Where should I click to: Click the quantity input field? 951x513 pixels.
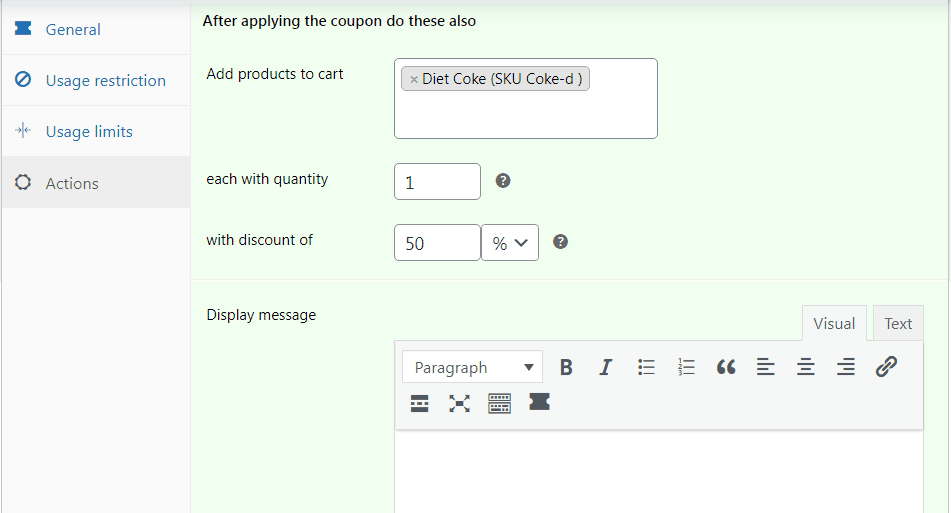437,182
